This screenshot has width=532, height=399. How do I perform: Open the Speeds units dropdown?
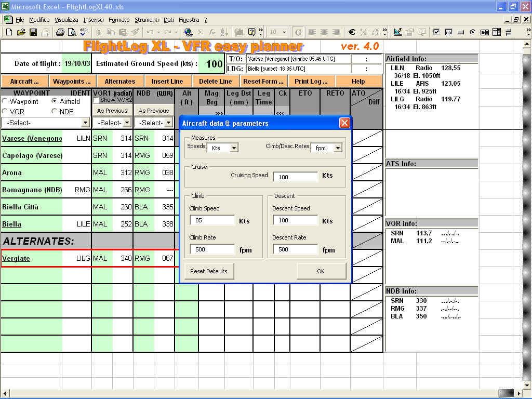pyautogui.click(x=234, y=148)
